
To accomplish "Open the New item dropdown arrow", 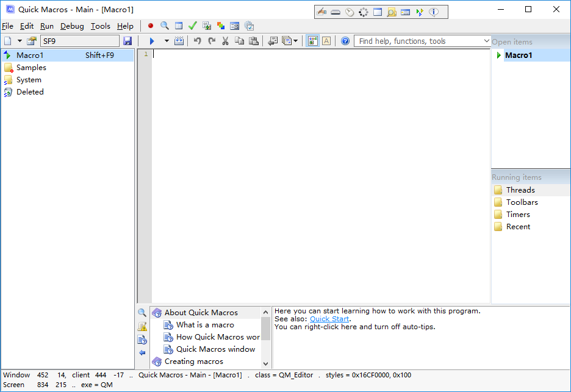I will (20, 41).
